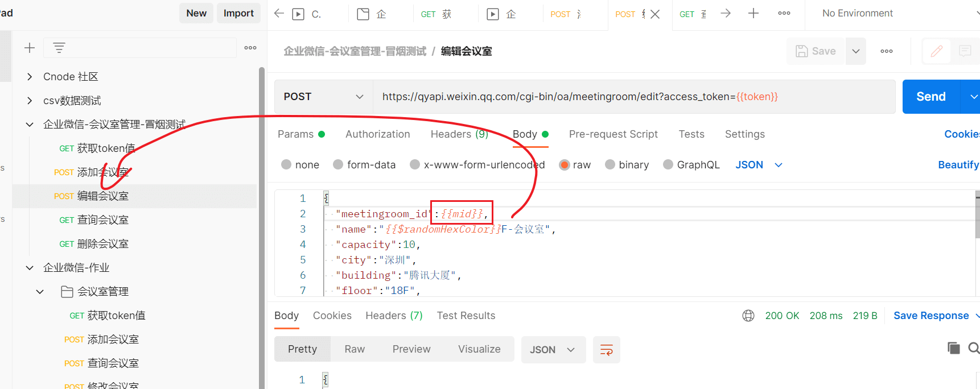Open GET 删除会议室 request
This screenshot has height=389, width=980.
[94, 244]
